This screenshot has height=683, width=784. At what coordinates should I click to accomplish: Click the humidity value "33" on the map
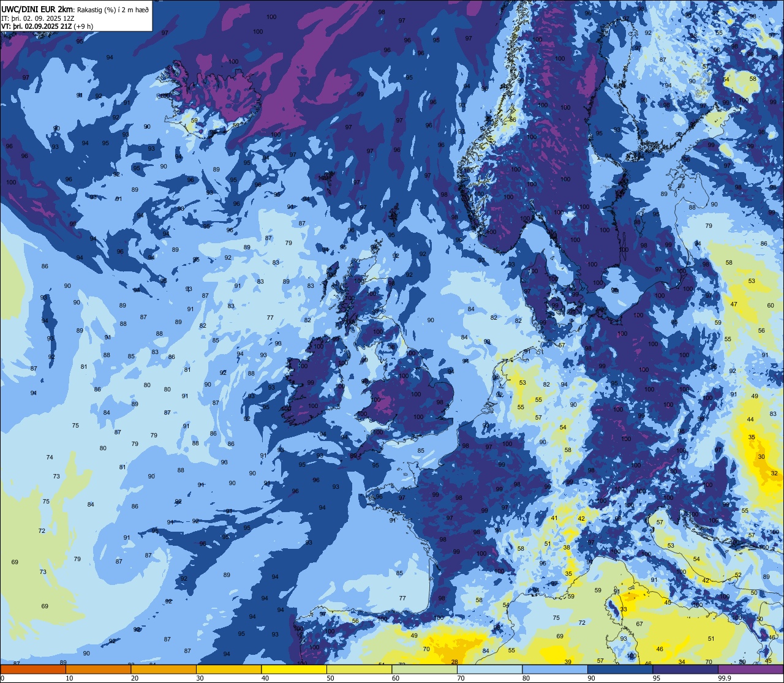click(624, 609)
